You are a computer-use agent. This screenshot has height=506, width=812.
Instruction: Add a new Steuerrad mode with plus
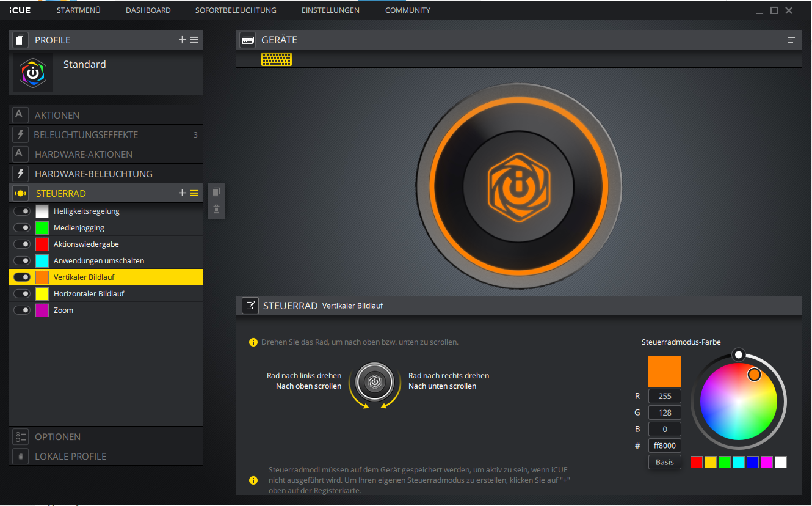coord(182,193)
